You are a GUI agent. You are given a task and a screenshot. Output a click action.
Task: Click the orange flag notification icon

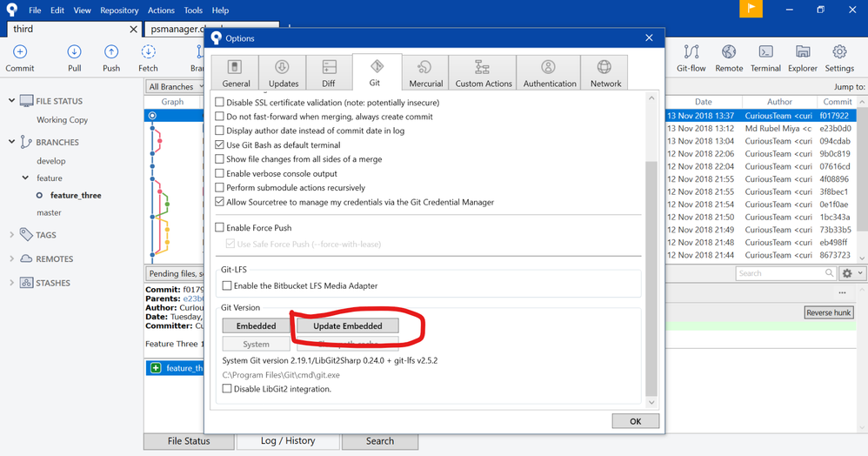[751, 9]
